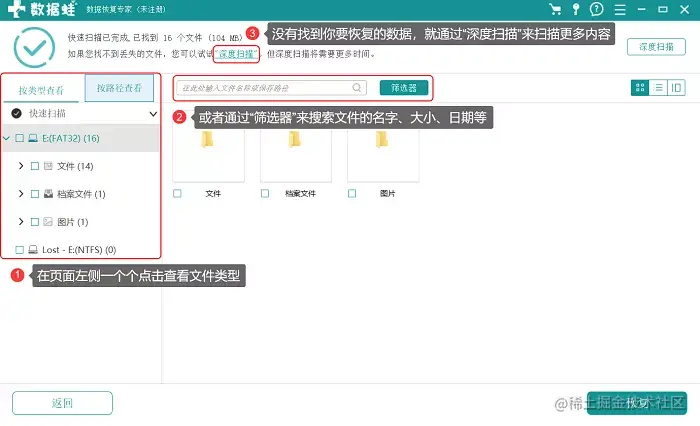Switch to preview pane view

676,88
